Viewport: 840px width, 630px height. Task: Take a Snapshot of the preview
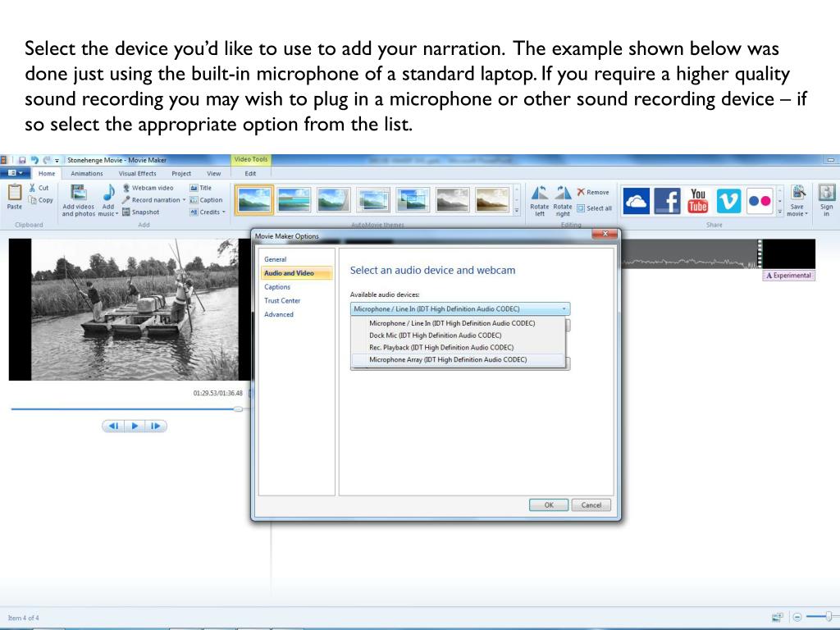141,212
